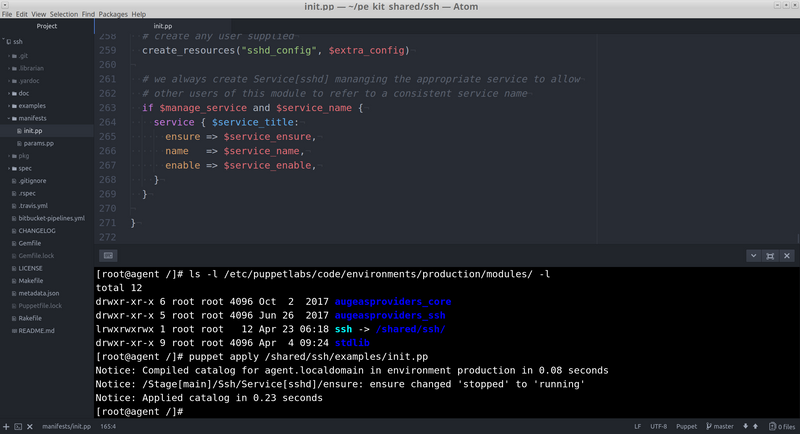Viewport: 800px width, 434px height.
Task: Open the terminal keyboard input icon
Action: click(x=108, y=256)
